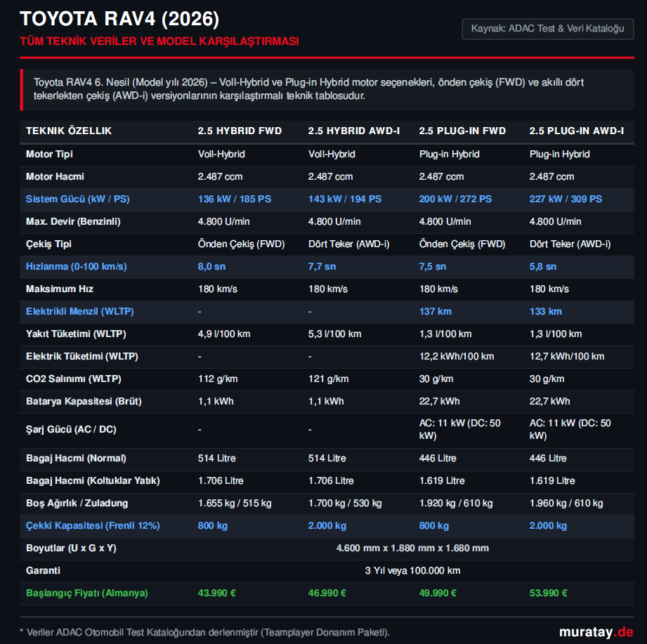Image resolution: width=647 pixels, height=644 pixels.
Task: Click the Şarj Gücü (AC / DC) row label
Action: point(71,430)
